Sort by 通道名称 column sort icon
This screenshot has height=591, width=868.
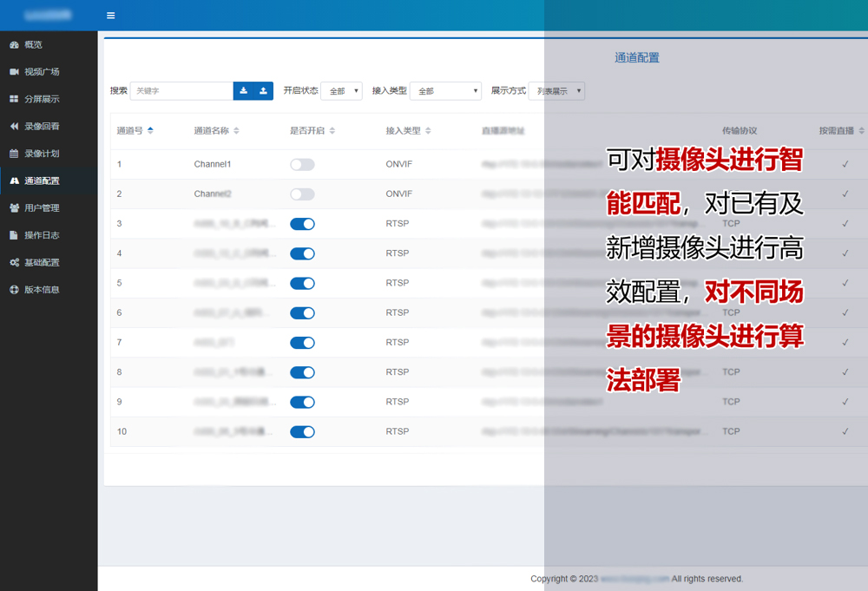pos(236,131)
